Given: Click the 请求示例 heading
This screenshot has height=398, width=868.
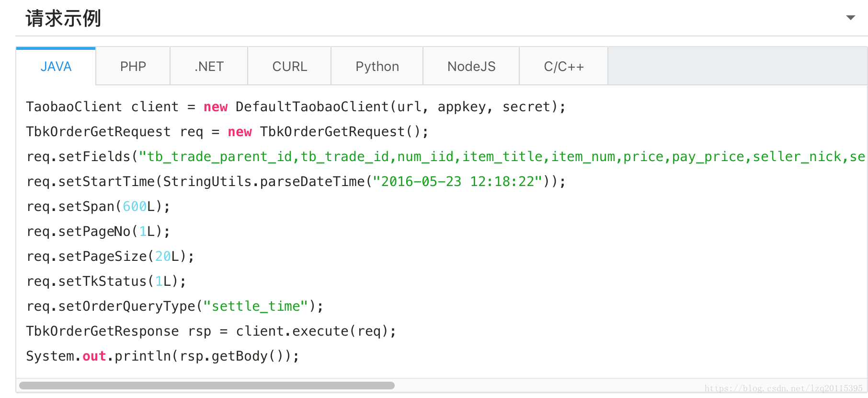Looking at the screenshot, I should (63, 18).
